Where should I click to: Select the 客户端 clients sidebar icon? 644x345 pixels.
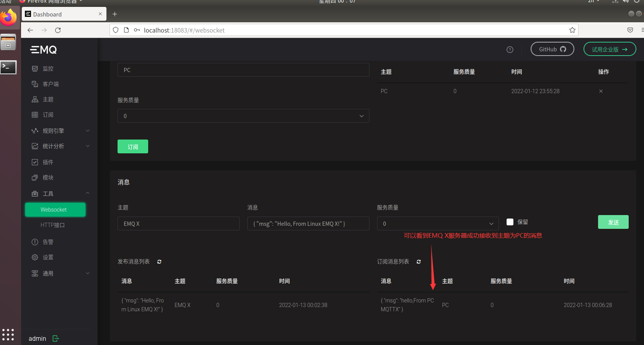pyautogui.click(x=35, y=84)
